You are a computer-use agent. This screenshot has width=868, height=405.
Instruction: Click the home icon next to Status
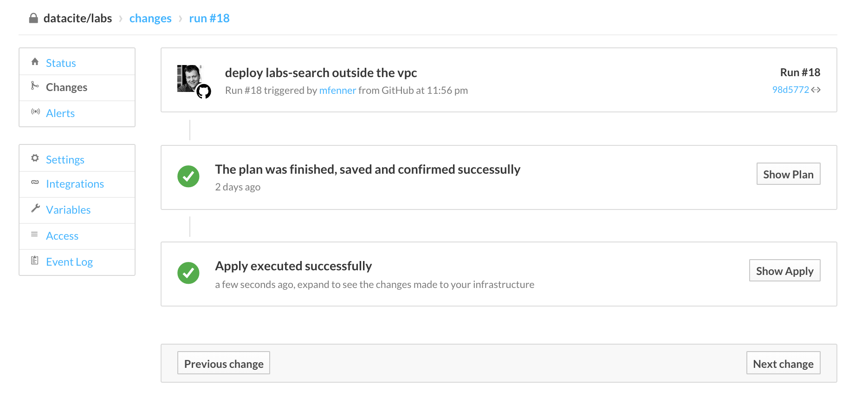(x=35, y=62)
